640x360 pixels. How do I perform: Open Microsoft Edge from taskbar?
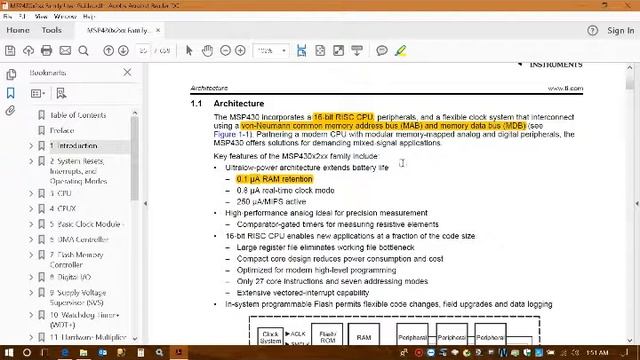pos(64,352)
